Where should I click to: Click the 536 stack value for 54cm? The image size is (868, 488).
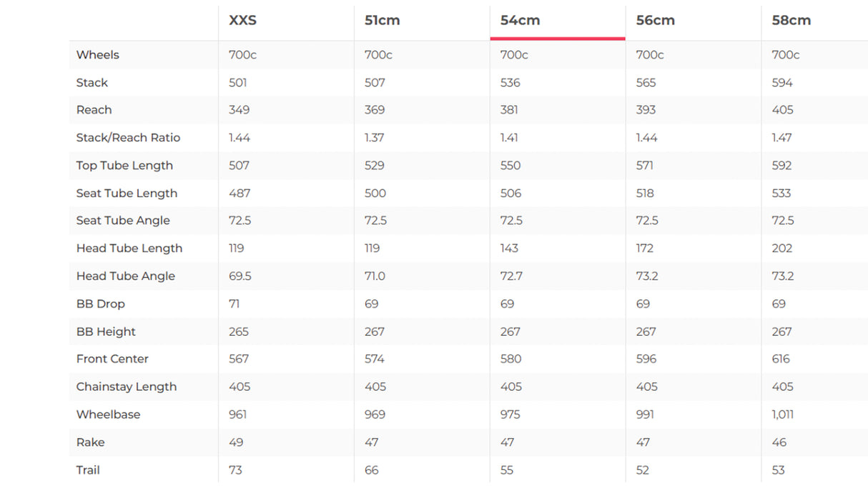511,83
